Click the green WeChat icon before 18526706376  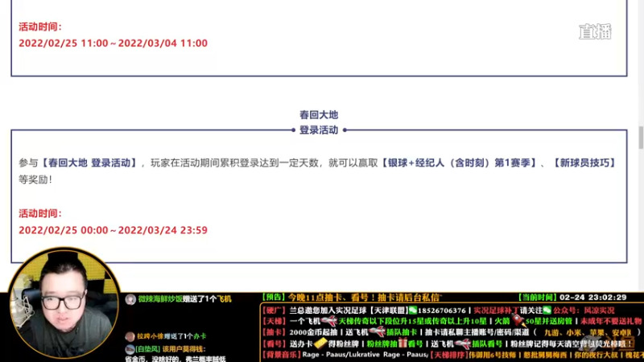[413, 311]
